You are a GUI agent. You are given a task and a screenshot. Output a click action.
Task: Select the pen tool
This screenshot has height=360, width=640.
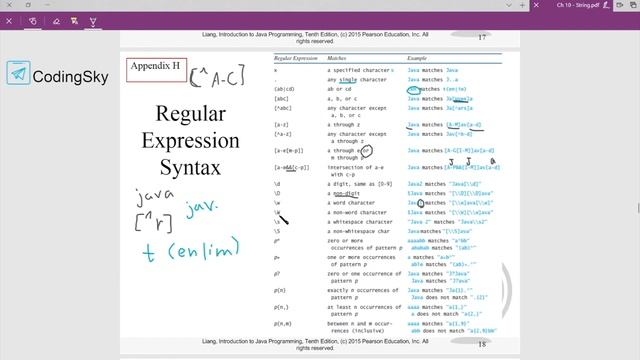(x=93, y=21)
